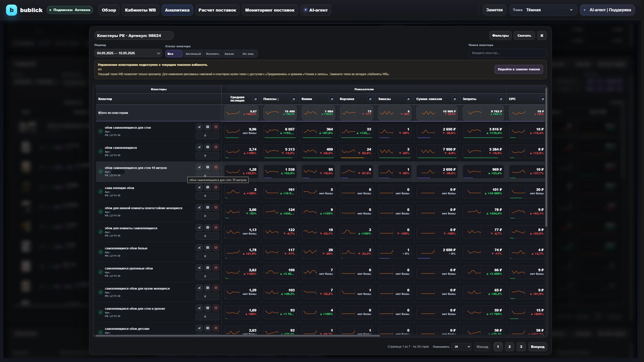644x362 pixels.
Task: Click table icon for «самоклеящиеся рулонные обои»
Action: pyautogui.click(x=208, y=268)
